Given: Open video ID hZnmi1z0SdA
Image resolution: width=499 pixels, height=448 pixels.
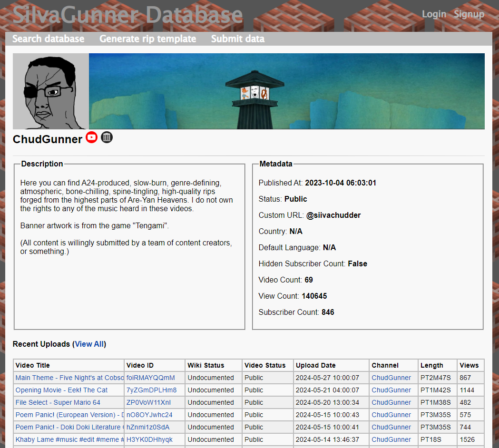Looking at the screenshot, I should pyautogui.click(x=148, y=428).
